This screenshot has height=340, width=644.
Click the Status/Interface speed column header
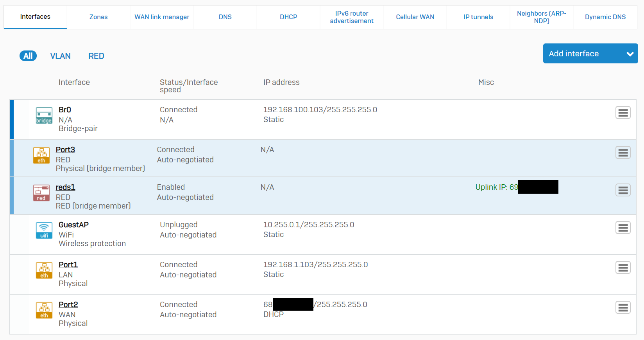(189, 86)
